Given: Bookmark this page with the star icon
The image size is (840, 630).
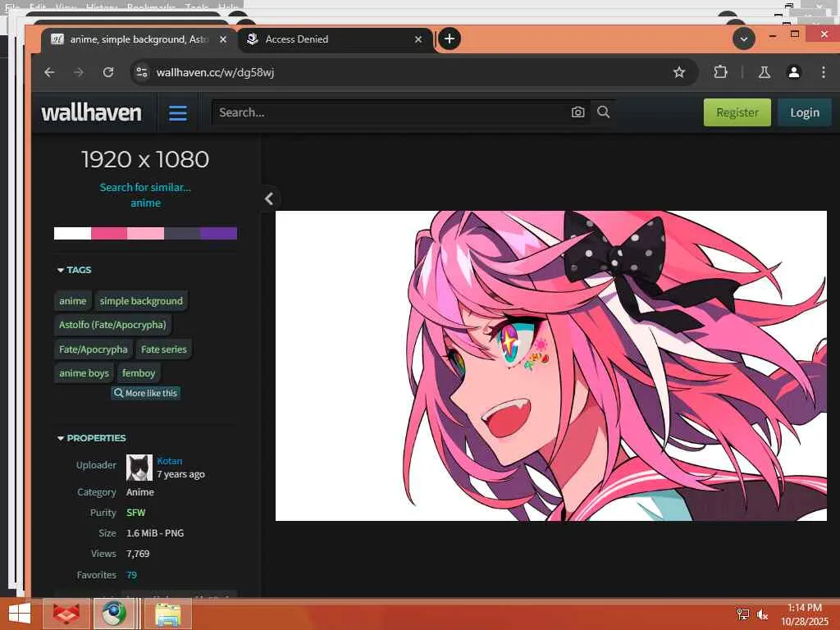Looking at the screenshot, I should click(678, 72).
